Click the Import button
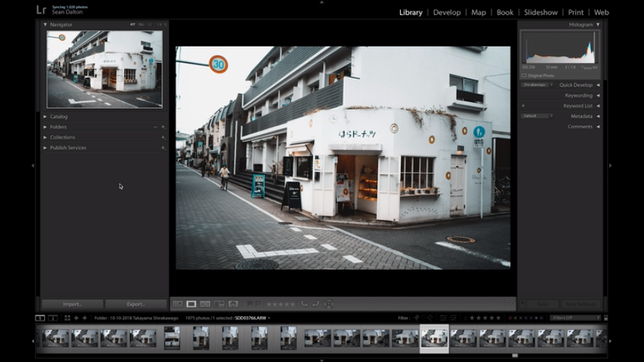Viewport: 644px width, 362px height. pos(72,304)
